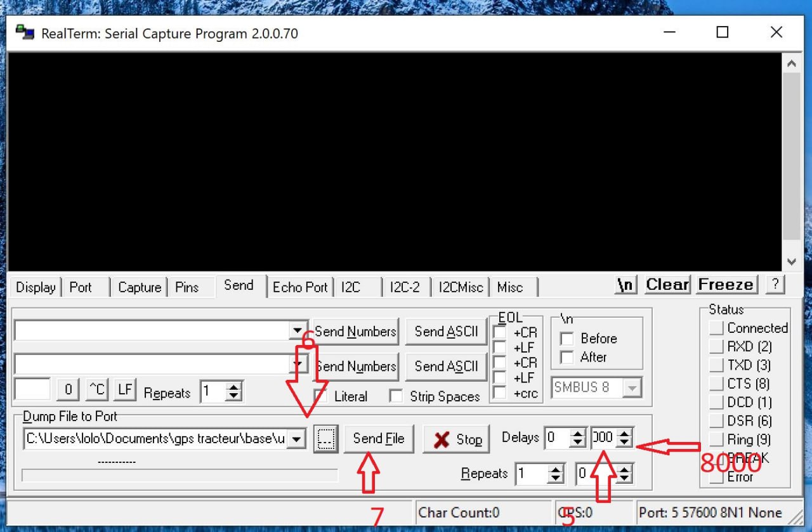Screen dimensions: 812x532
Task: Open the SMBUS 8 dropdown
Action: pyautogui.click(x=631, y=387)
